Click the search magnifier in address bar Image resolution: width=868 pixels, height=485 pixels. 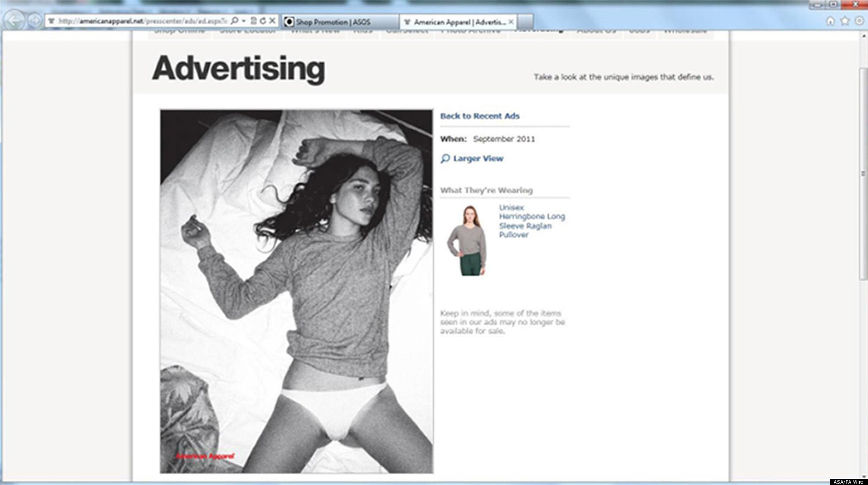(235, 21)
